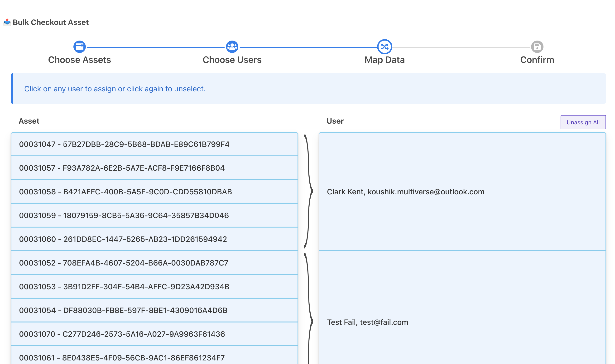
Task: Select asset 00031052 row
Action: 154,263
